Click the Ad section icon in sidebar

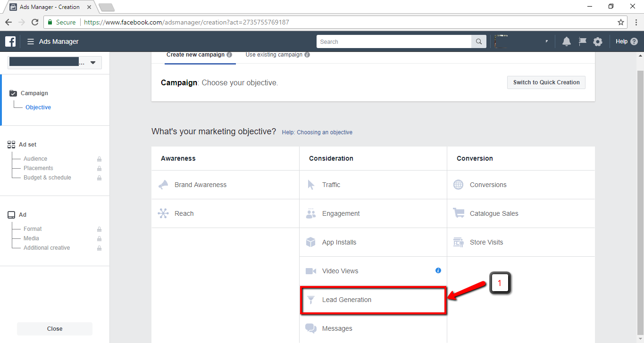pos(11,215)
